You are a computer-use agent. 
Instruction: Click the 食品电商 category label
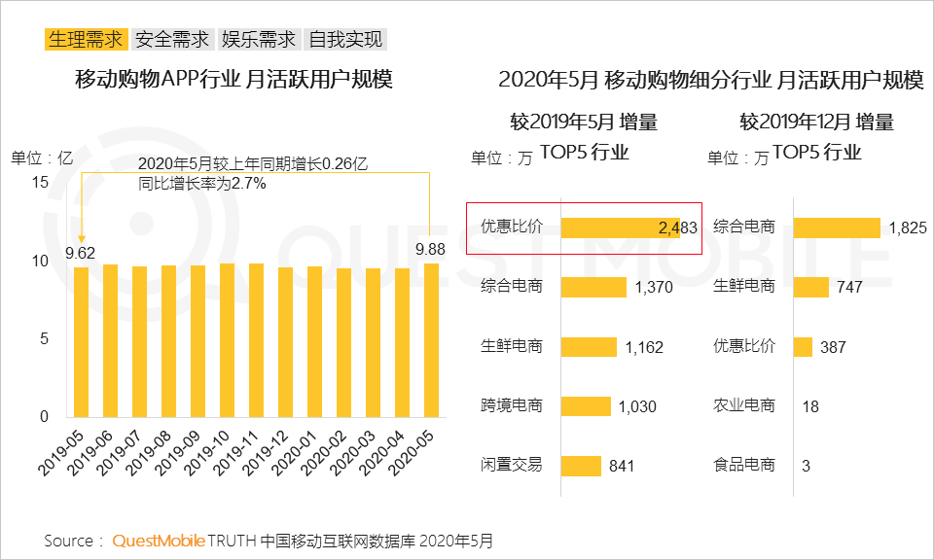pyautogui.click(x=744, y=466)
